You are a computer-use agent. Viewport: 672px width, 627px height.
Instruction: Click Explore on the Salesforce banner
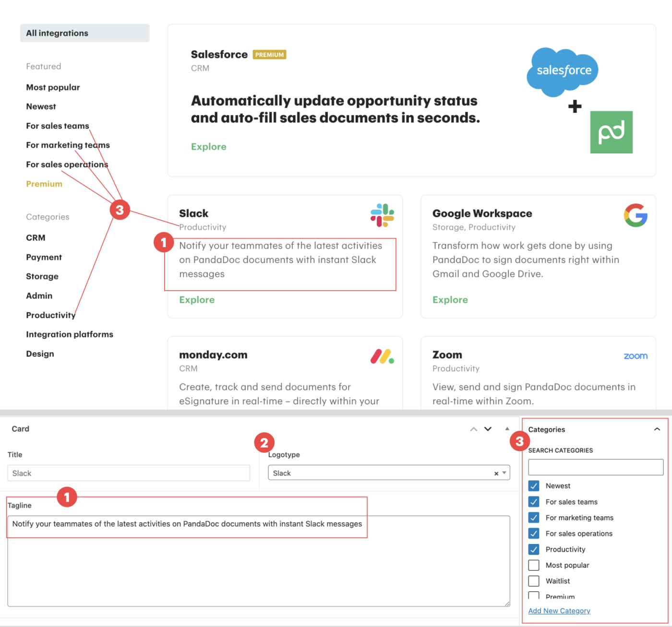pyautogui.click(x=209, y=147)
